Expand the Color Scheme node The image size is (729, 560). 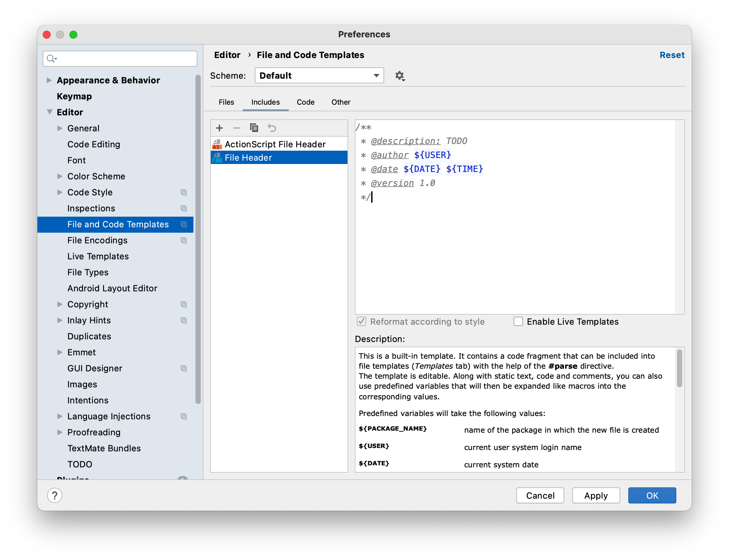coord(60,176)
